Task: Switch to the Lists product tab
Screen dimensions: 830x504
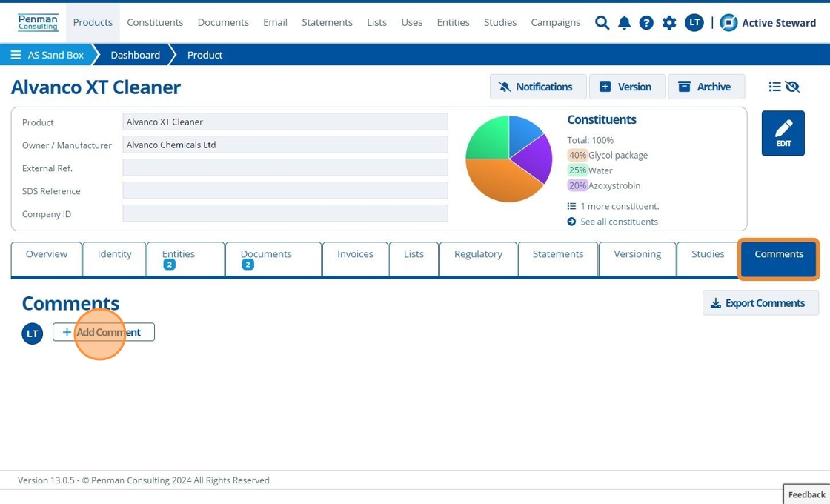Action: click(x=414, y=259)
